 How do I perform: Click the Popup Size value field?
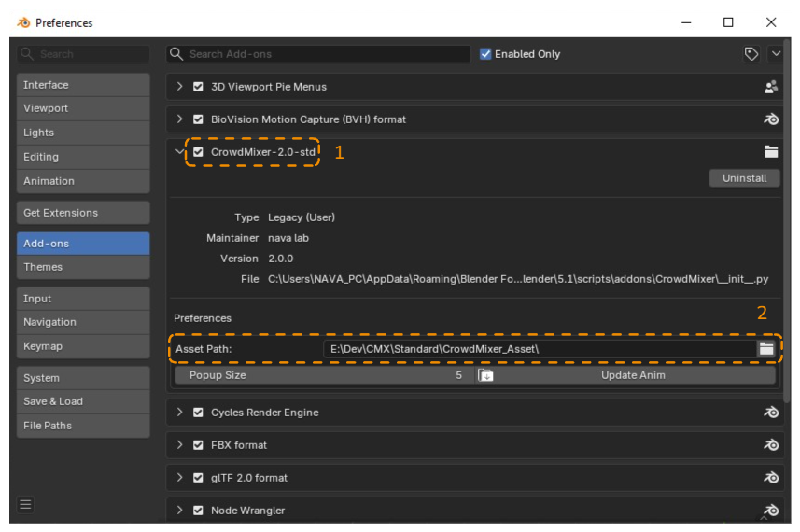[325, 375]
